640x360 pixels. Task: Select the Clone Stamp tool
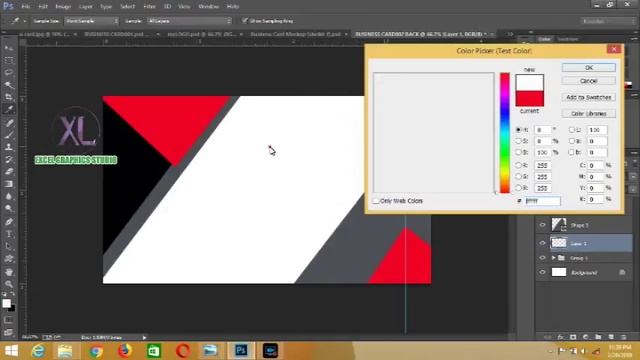9,147
